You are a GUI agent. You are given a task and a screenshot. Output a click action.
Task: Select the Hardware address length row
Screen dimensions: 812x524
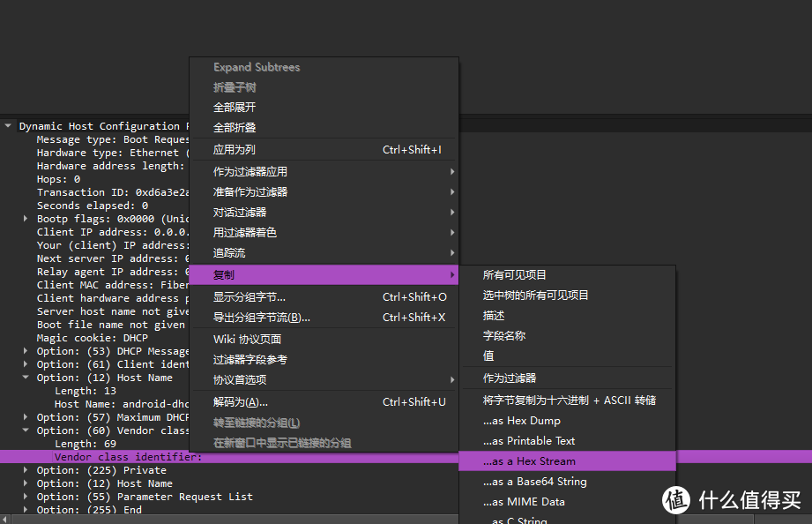click(110, 166)
